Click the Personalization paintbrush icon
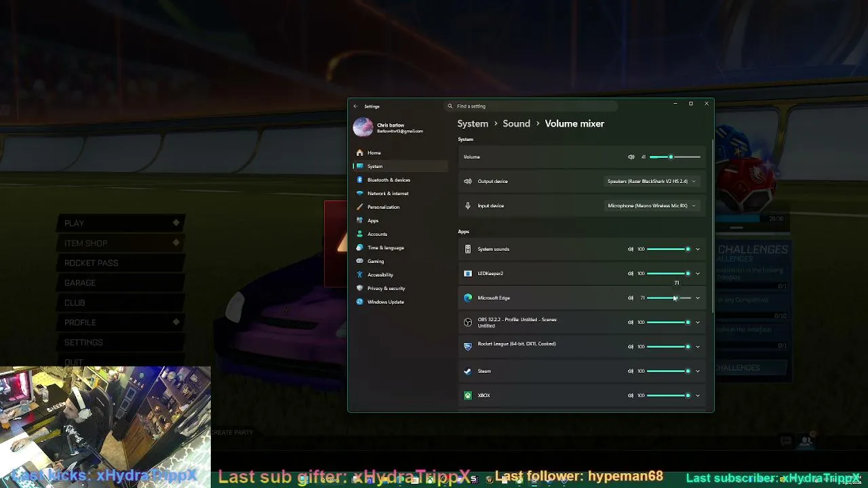Screen dimensions: 868x488 pyautogui.click(x=360, y=207)
